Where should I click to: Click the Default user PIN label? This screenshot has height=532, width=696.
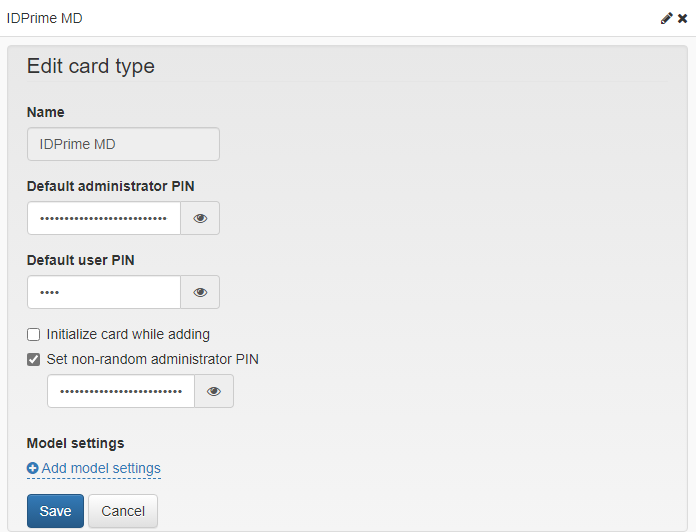click(x=81, y=260)
